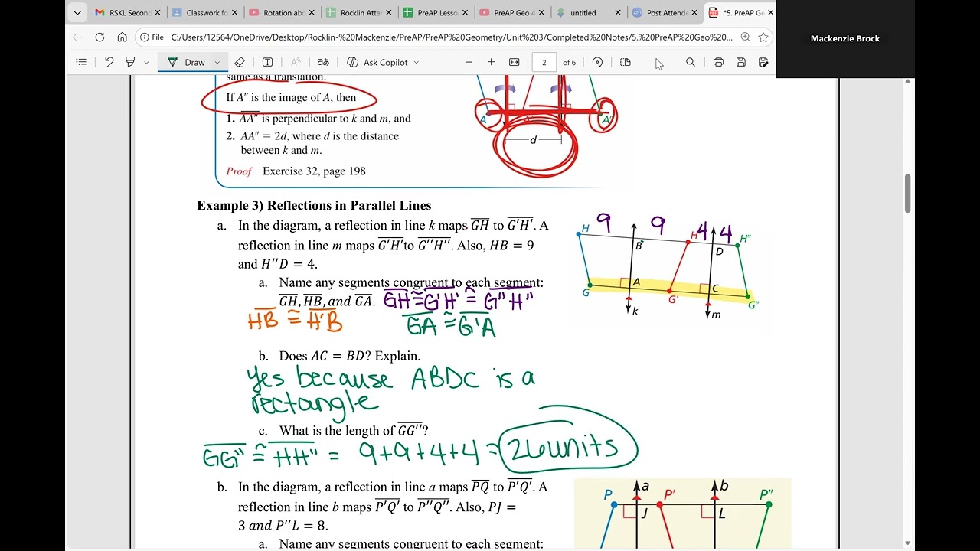
Task: Click the Save icon
Action: pyautogui.click(x=741, y=62)
